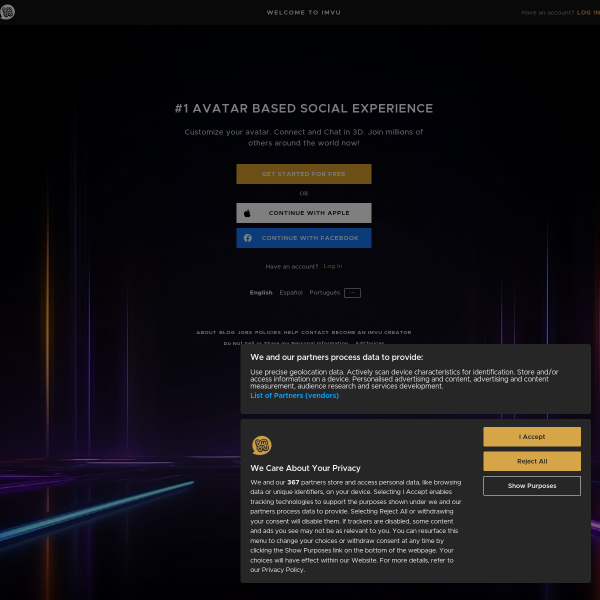Viewport: 600px width, 600px height.
Task: Switch language to Español
Action: point(291,293)
